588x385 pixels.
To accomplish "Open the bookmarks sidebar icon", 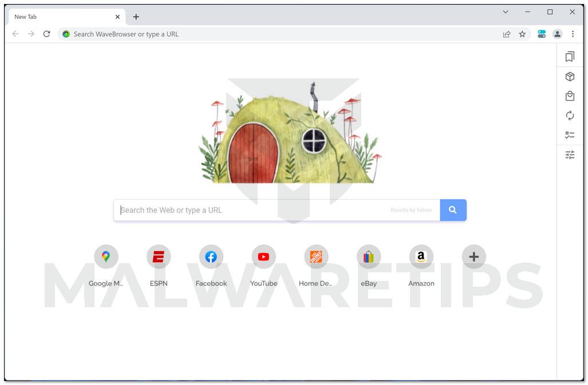I will pos(570,57).
